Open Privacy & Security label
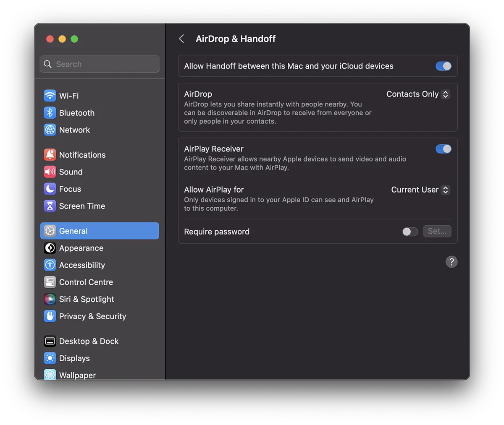This screenshot has width=504, height=425. (x=92, y=316)
